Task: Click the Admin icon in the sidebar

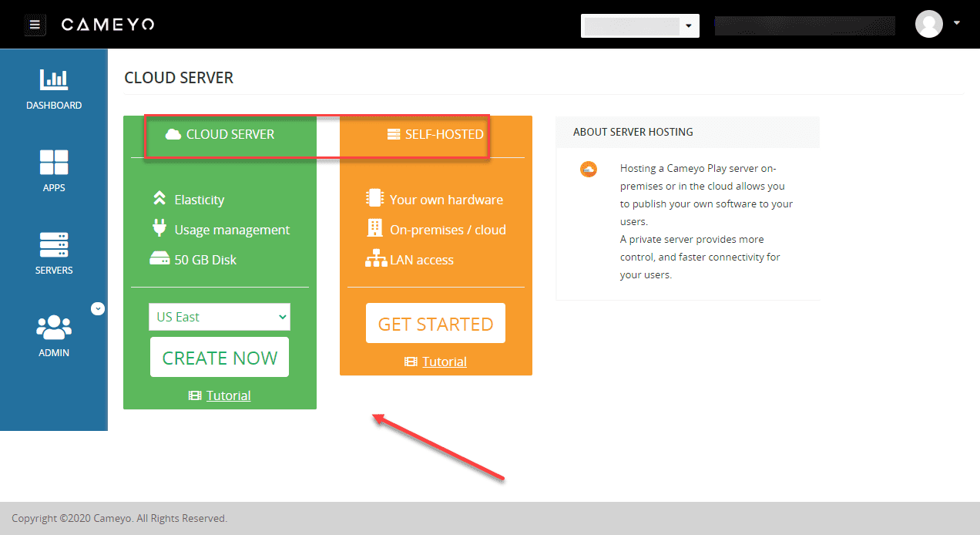Action: coord(54,330)
